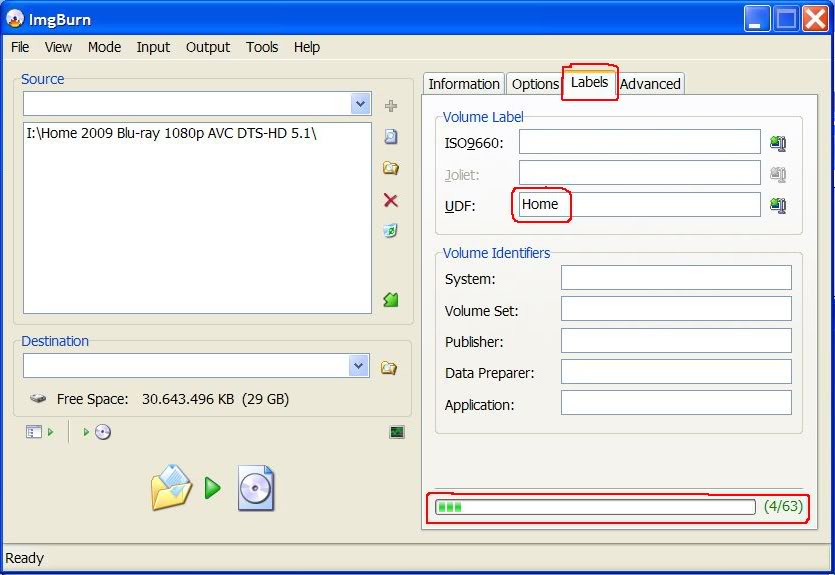Switch to the Information tab

[464, 84]
